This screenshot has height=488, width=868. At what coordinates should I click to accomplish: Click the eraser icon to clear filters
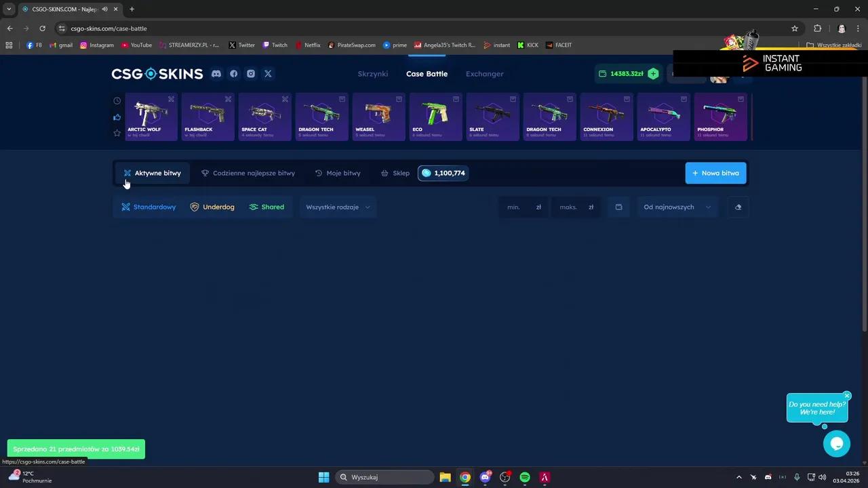click(738, 207)
